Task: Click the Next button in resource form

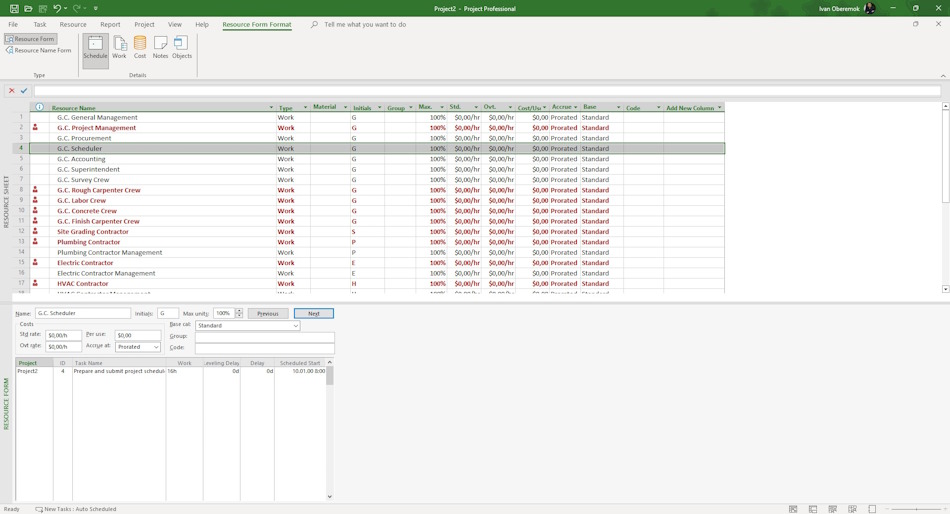Action: (x=314, y=313)
